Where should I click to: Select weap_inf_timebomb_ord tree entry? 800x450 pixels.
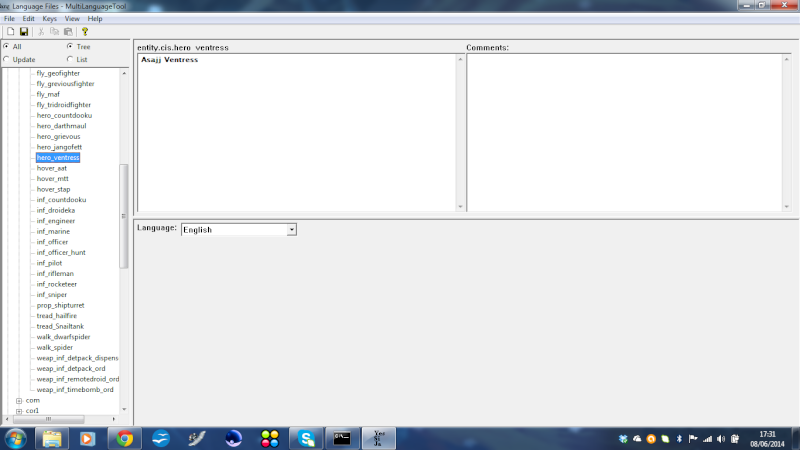75,390
